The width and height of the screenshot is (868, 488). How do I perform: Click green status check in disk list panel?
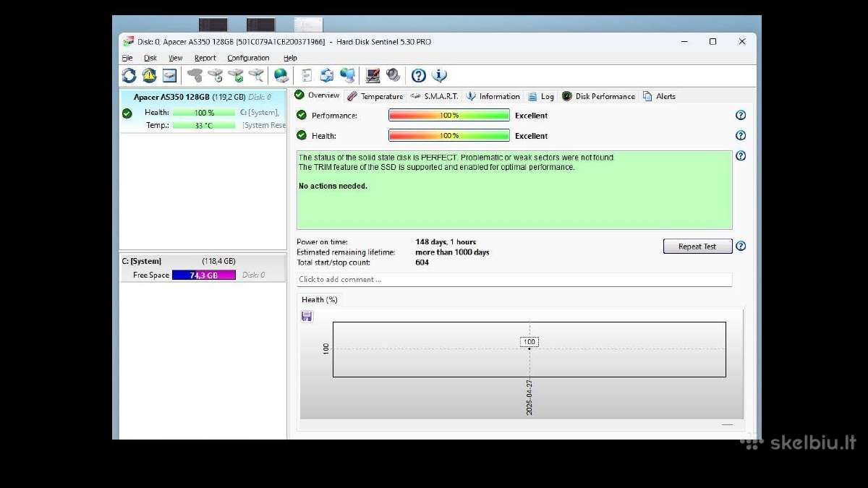click(x=127, y=113)
